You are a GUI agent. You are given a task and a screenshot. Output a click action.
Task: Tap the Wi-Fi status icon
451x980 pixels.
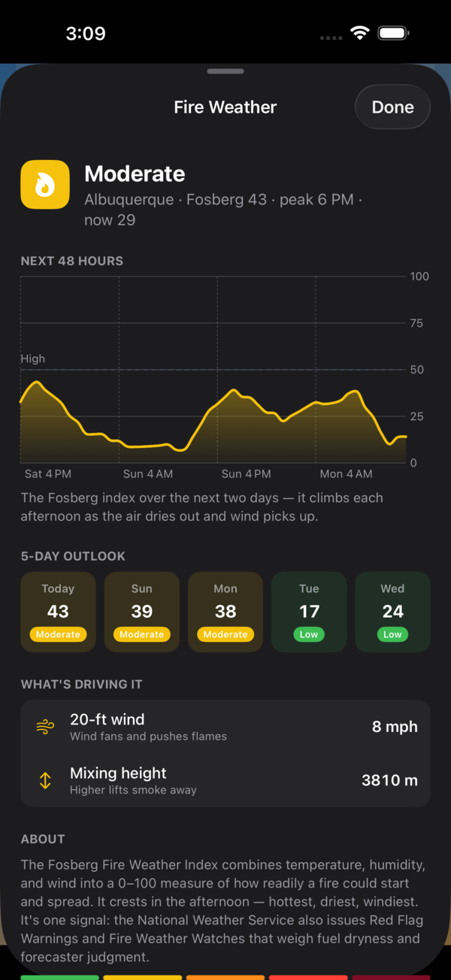click(x=360, y=33)
